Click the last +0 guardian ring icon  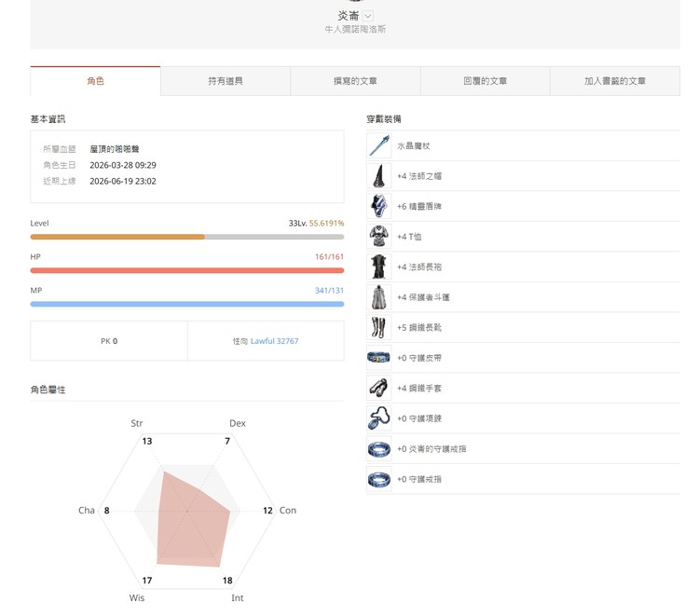[x=379, y=479]
